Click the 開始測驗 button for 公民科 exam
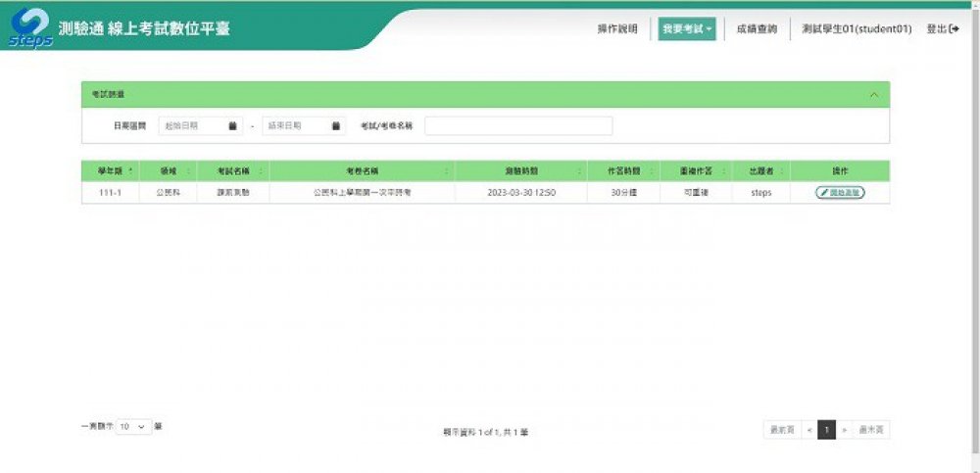 coord(839,193)
